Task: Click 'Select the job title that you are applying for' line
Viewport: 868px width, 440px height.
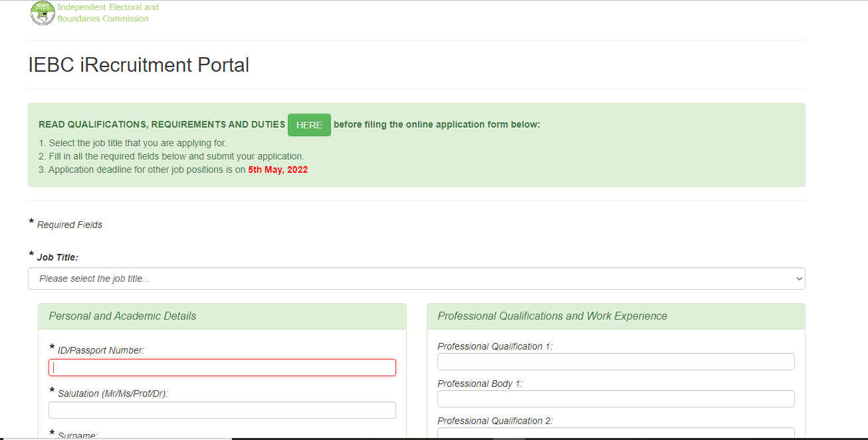Action: [132, 143]
